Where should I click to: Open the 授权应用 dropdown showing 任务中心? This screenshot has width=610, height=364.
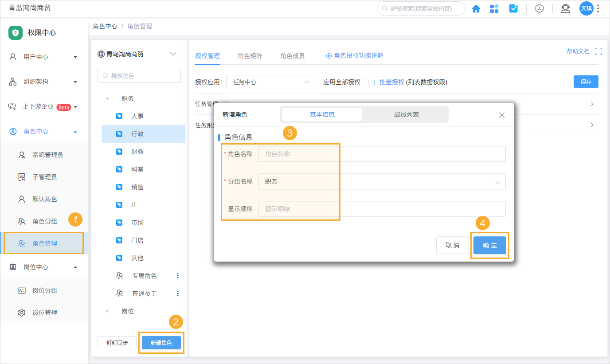tap(270, 82)
